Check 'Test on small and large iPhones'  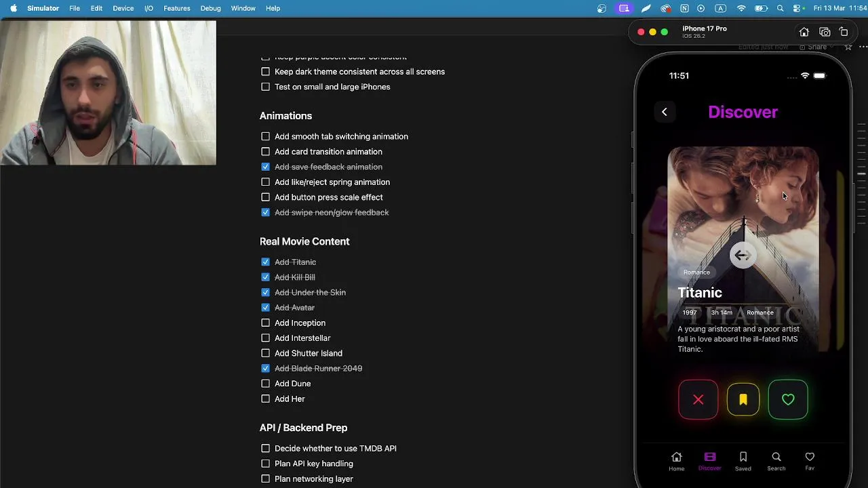pos(265,87)
